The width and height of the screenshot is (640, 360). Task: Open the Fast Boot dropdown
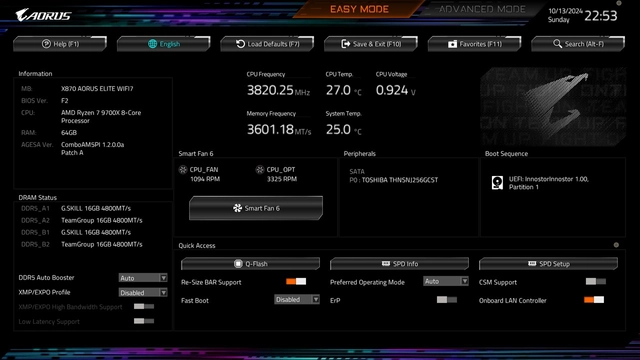point(297,299)
